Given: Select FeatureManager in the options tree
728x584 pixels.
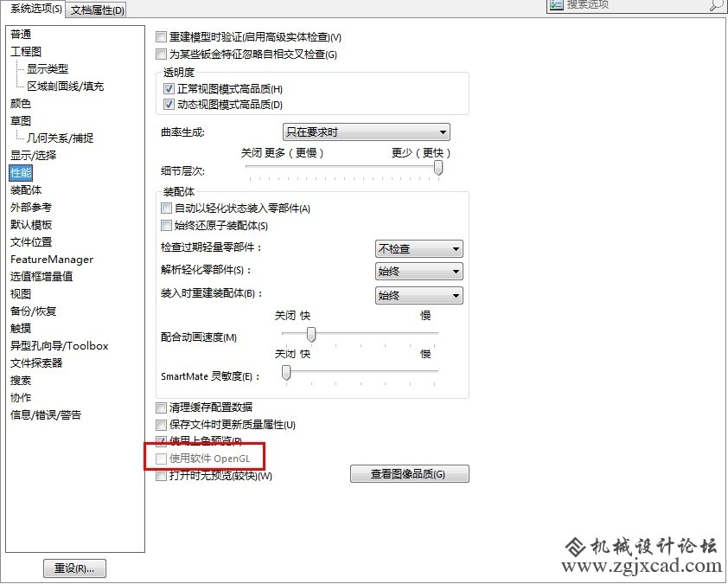Looking at the screenshot, I should point(52,260).
